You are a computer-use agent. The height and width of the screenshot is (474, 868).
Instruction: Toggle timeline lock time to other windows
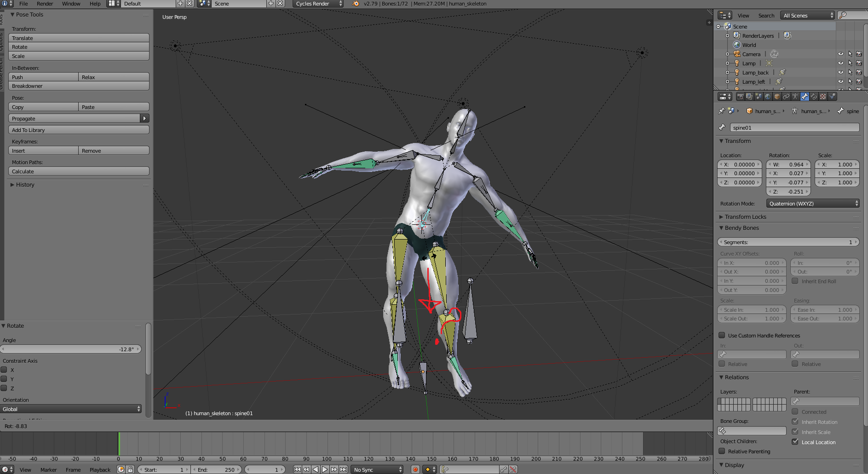(130, 469)
